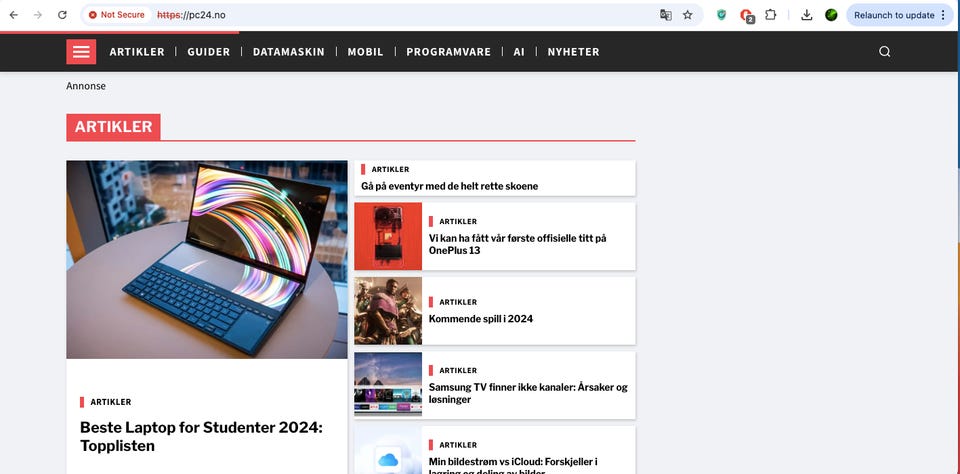Click ARTIKLER tag above OnePlus 13 headline

point(458,222)
